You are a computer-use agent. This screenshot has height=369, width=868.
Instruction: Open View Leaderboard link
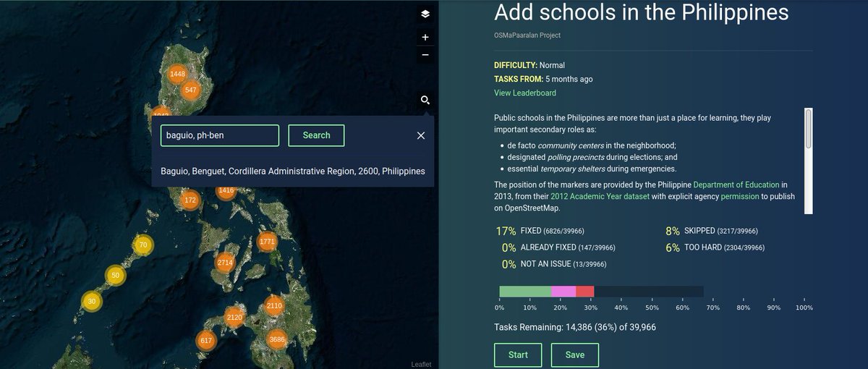click(525, 93)
